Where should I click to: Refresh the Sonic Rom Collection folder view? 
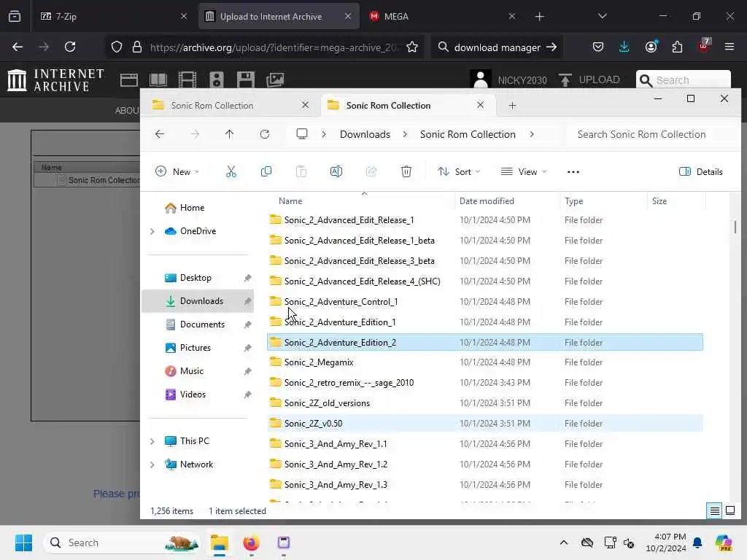click(x=265, y=134)
